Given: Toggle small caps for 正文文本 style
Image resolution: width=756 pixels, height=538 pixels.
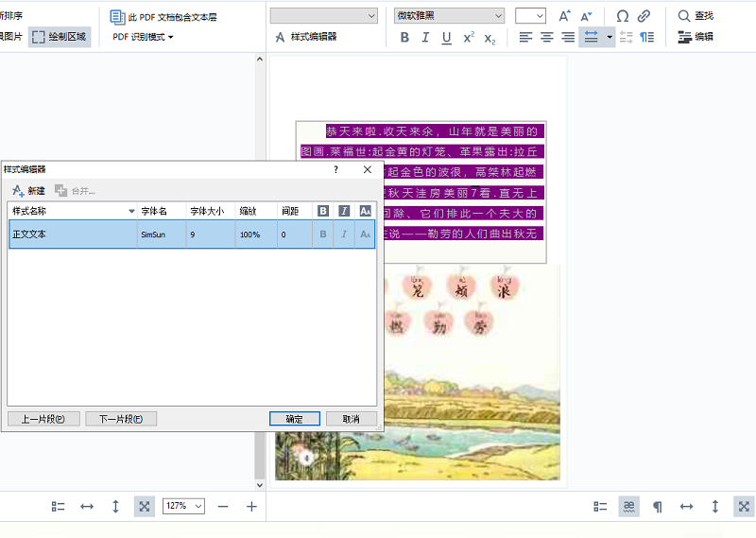Looking at the screenshot, I should pos(365,234).
